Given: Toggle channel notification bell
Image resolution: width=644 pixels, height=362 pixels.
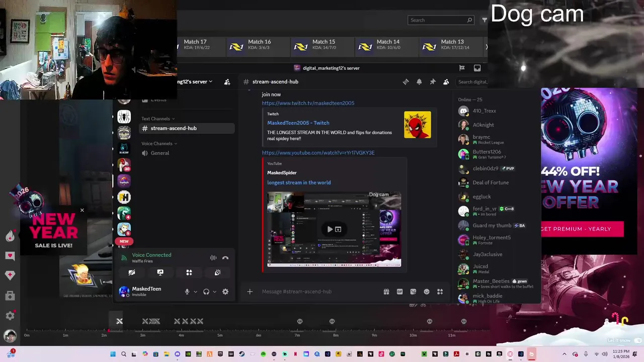Looking at the screenshot, I should (x=419, y=81).
